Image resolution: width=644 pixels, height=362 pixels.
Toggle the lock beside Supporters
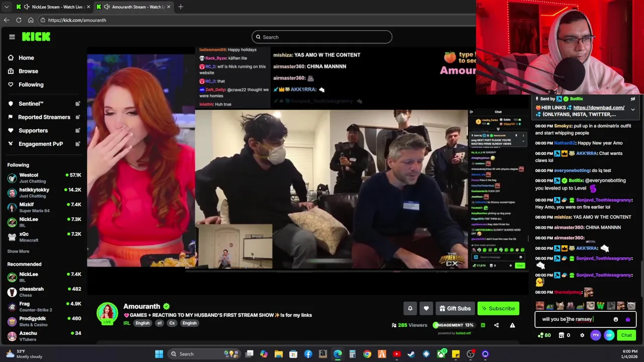77,131
